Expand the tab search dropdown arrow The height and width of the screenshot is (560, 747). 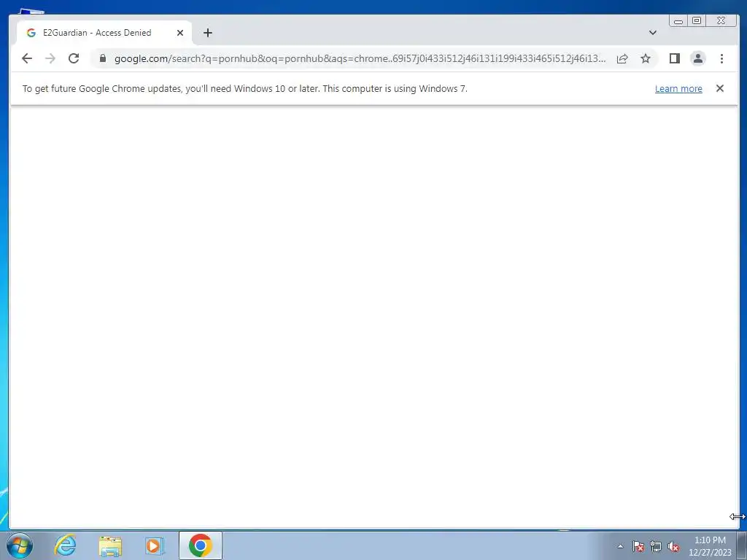click(653, 33)
